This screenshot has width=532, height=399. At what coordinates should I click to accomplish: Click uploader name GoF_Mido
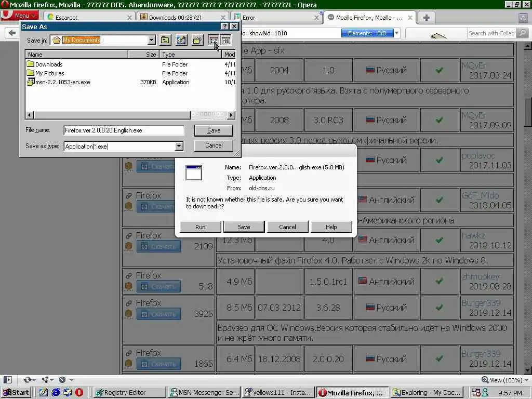tap(480, 195)
